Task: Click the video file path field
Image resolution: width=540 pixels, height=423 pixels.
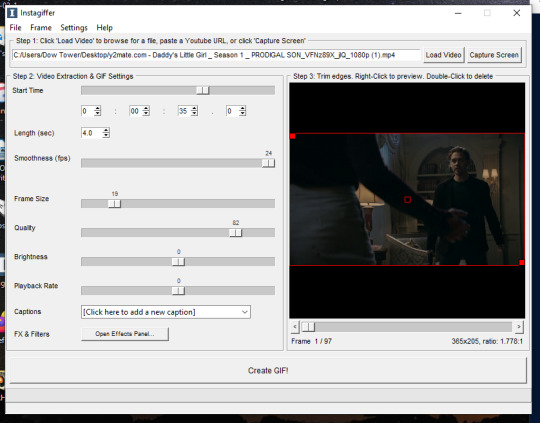Action: (x=216, y=55)
